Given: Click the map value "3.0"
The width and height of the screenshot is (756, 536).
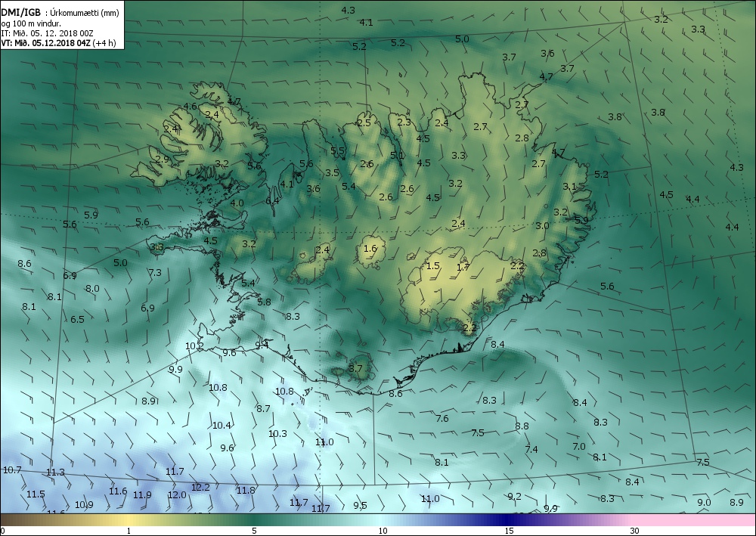Looking at the screenshot, I should click(542, 225).
